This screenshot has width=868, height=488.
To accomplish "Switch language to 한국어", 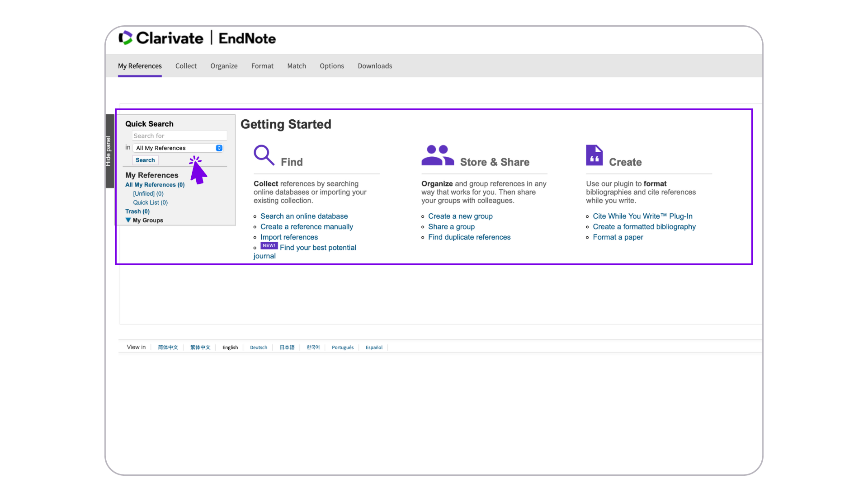I will 313,347.
